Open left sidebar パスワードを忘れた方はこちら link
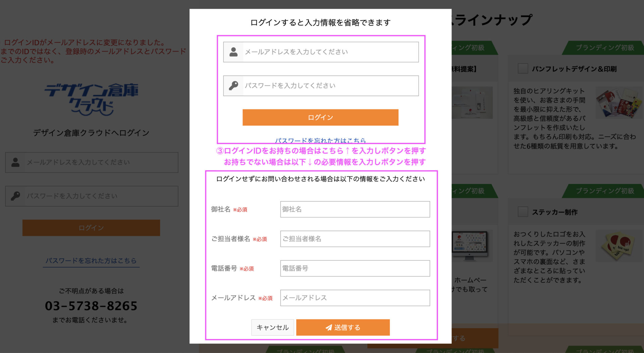644x353 pixels. [91, 261]
